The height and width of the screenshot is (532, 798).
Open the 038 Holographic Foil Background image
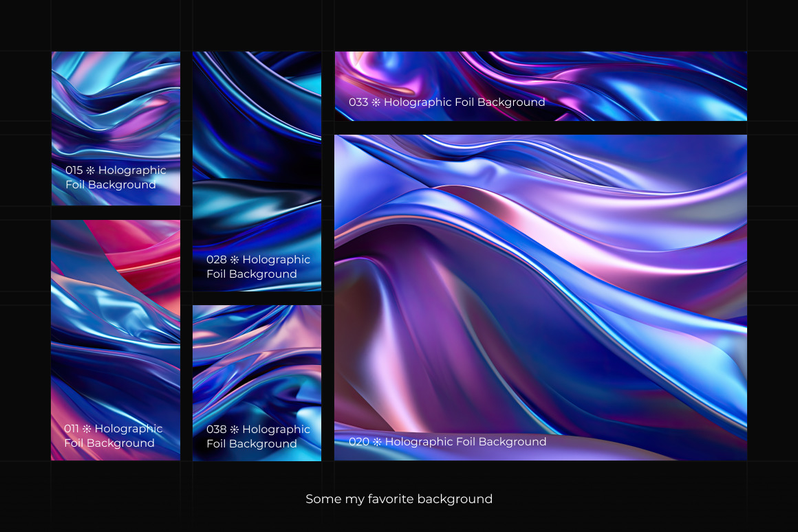coord(257,383)
